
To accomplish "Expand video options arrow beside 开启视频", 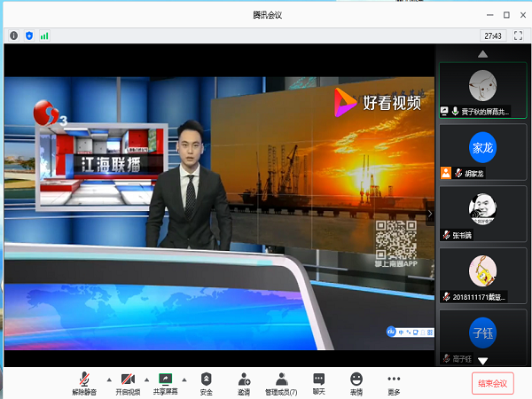I will click(146, 379).
